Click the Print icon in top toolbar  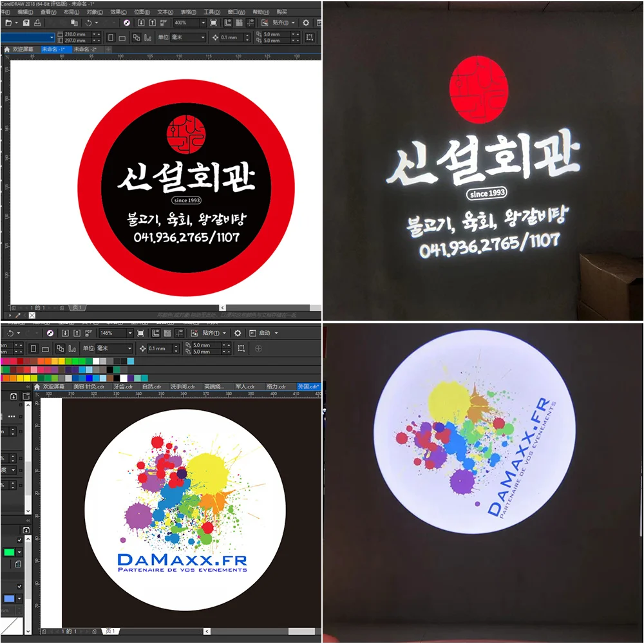tap(37, 23)
